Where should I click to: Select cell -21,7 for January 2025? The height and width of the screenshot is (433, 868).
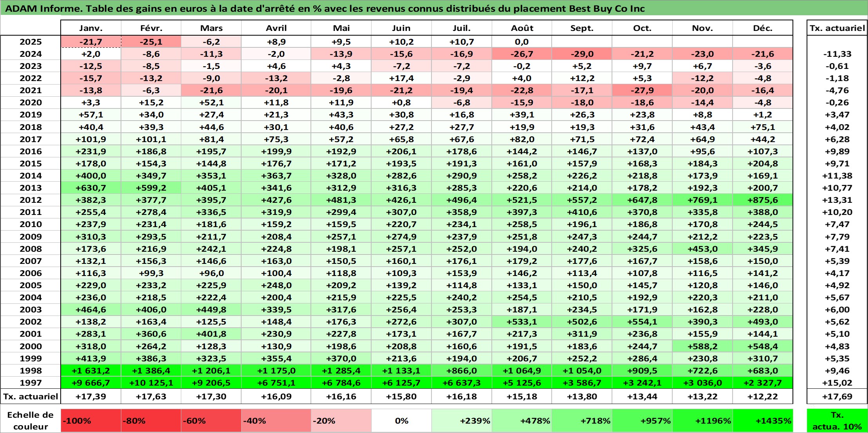(x=91, y=42)
